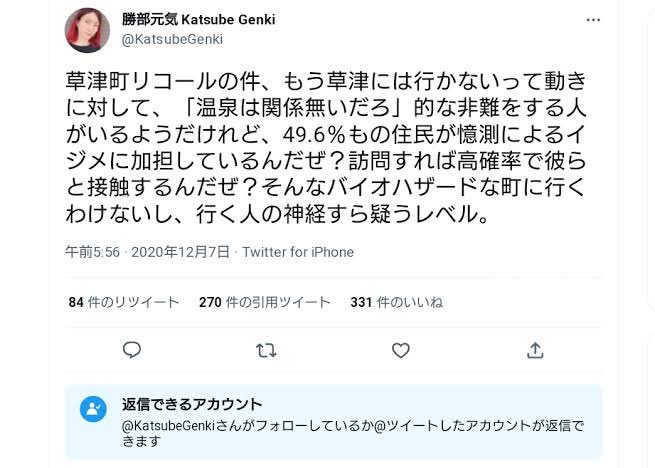Open the author's red-haired profile picture
This screenshot has width=655, height=468.
pos(87,30)
